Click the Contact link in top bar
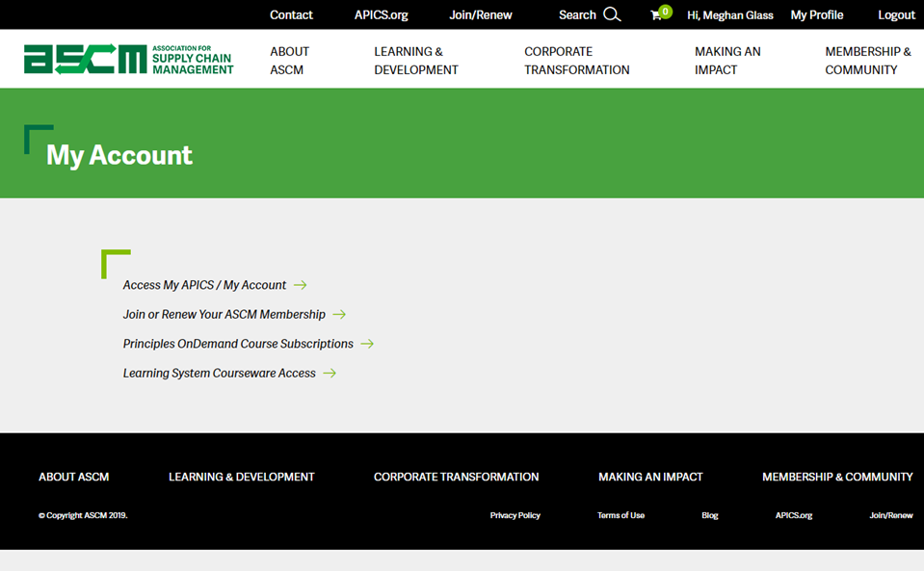This screenshot has height=571, width=924. 291,14
